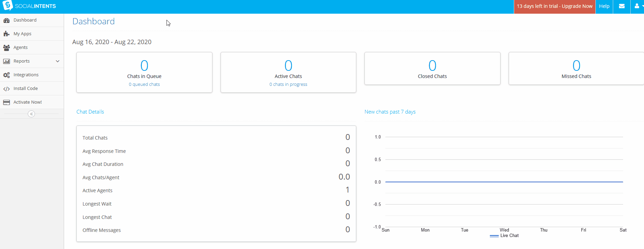The width and height of the screenshot is (644, 249).
Task: Click the trial Upgrade Now banner
Action: coord(555,6)
